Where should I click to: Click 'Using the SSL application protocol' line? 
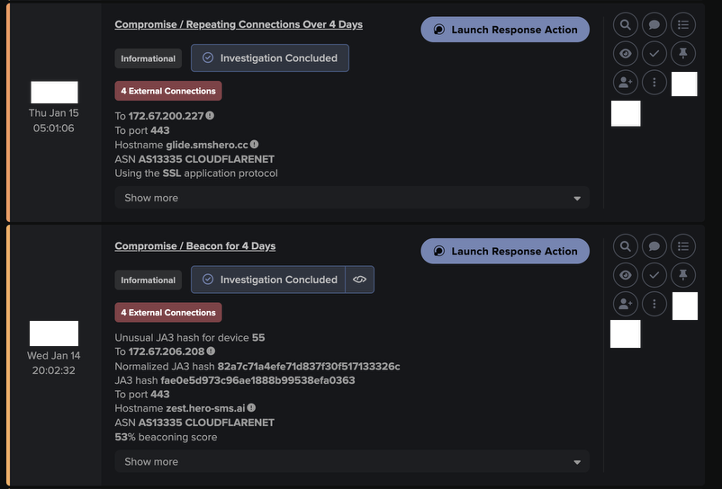tap(196, 174)
